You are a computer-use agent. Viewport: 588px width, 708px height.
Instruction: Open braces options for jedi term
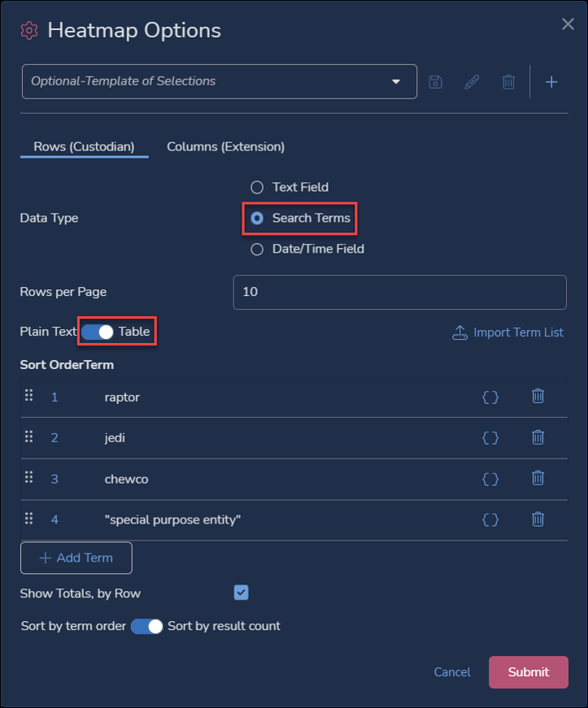click(x=490, y=437)
